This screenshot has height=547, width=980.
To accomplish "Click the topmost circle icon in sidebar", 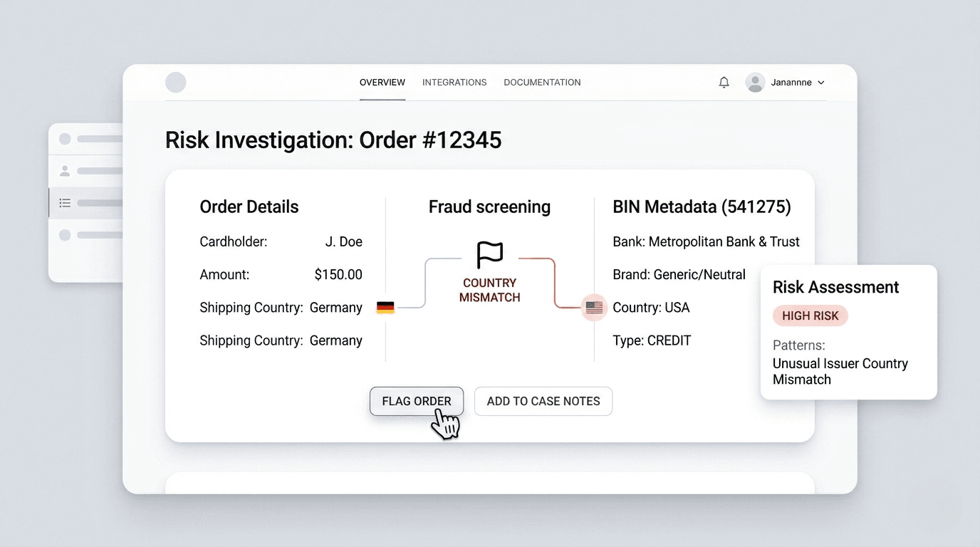I will point(65,139).
